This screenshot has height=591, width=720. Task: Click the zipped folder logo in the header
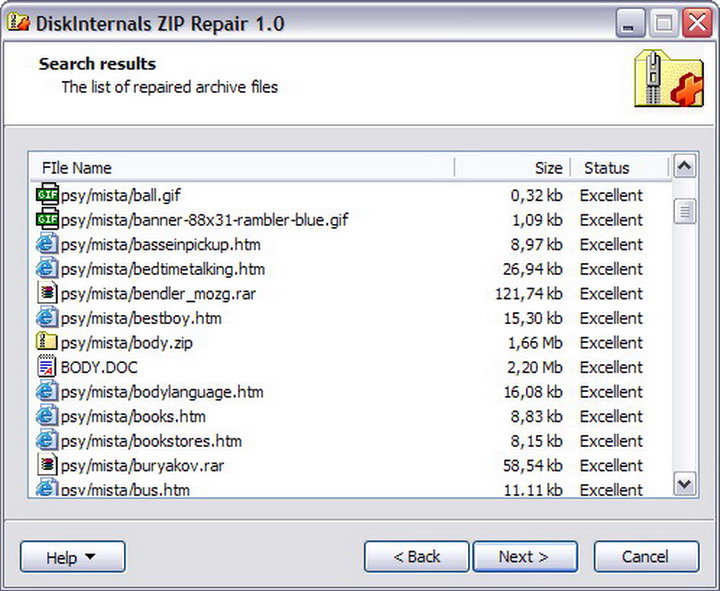point(669,78)
